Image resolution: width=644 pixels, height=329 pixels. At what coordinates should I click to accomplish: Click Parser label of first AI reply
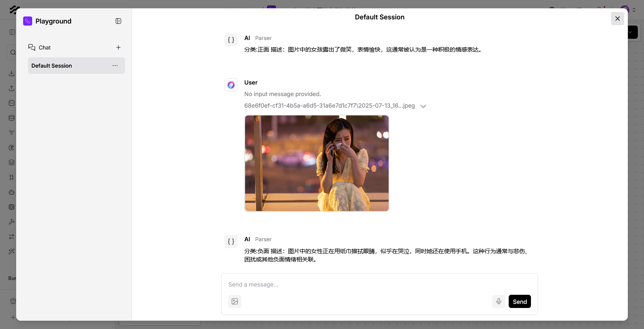click(263, 38)
